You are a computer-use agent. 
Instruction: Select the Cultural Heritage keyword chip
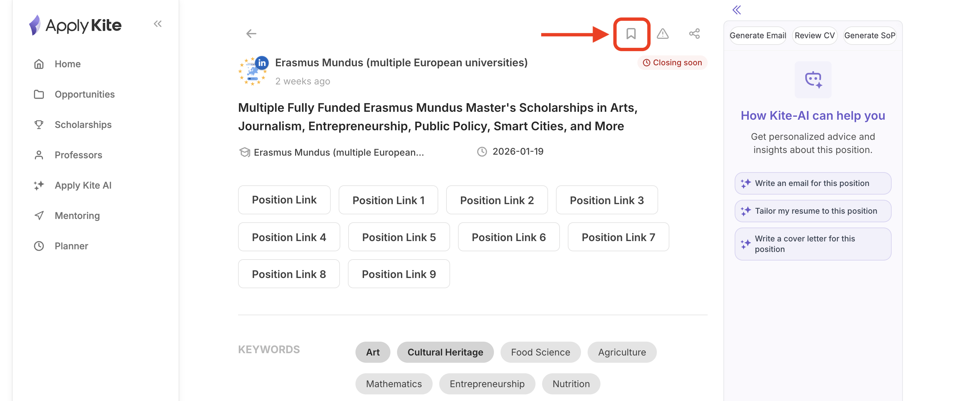(x=445, y=352)
